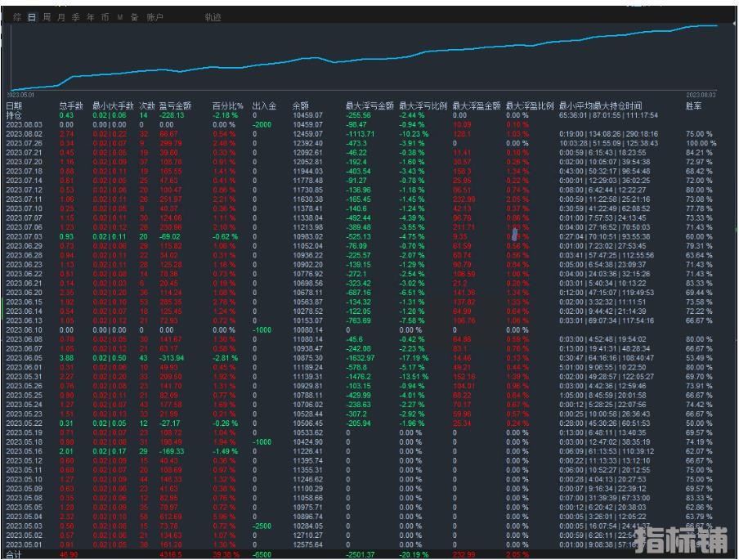Click the 百分比% column header

[227, 105]
